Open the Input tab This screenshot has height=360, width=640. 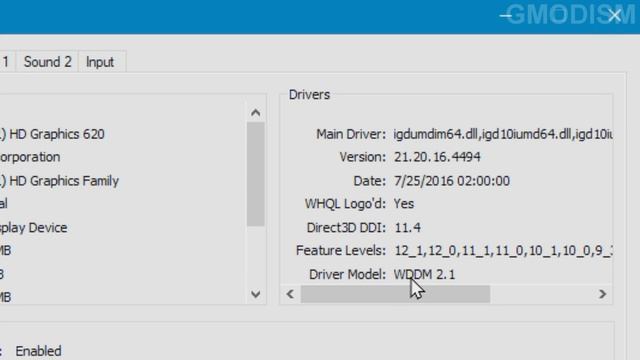click(100, 62)
